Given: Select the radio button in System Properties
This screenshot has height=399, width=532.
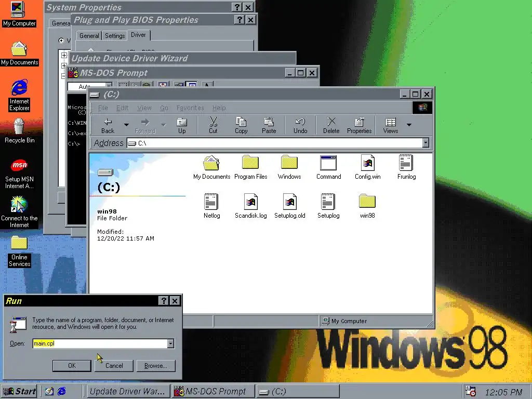Looking at the screenshot, I should pos(61,41).
